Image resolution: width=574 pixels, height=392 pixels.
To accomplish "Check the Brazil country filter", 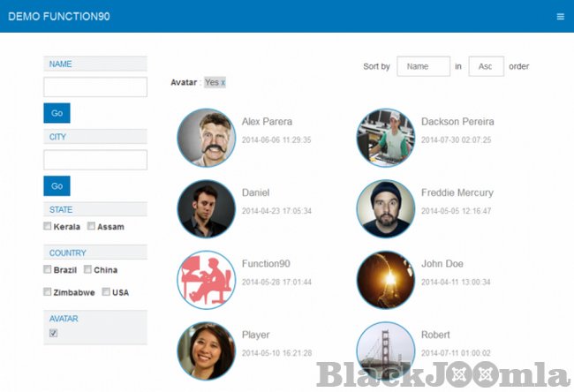I will 48,270.
